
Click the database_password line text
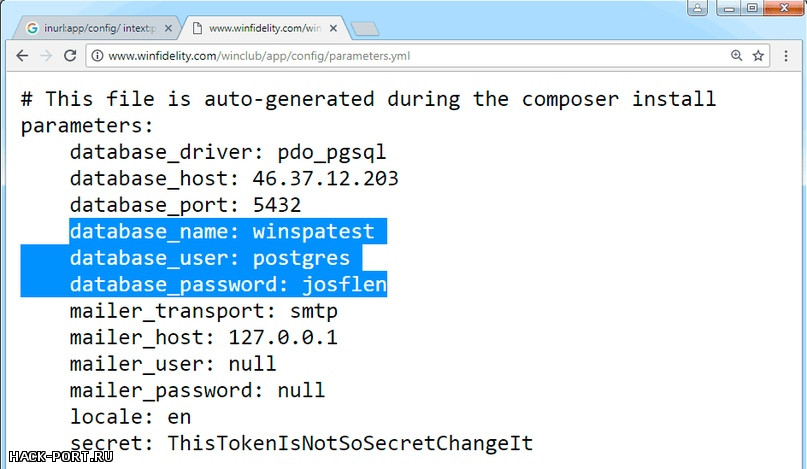point(228,284)
